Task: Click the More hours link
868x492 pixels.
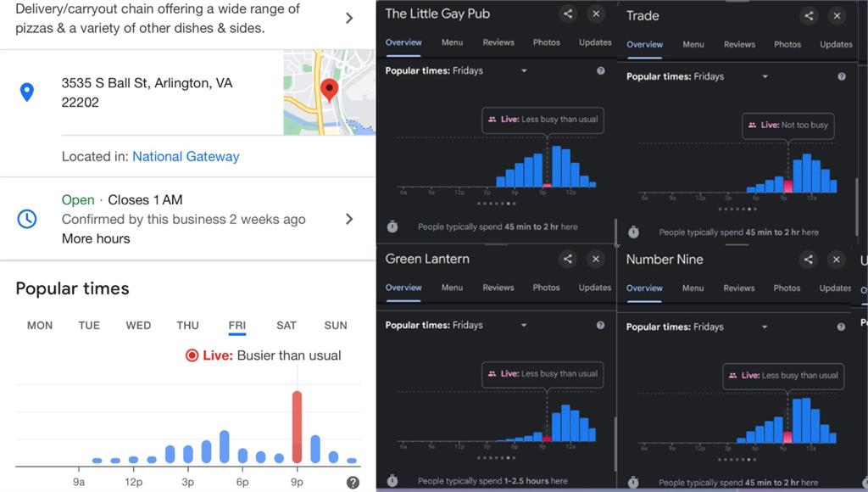Action: (x=96, y=239)
